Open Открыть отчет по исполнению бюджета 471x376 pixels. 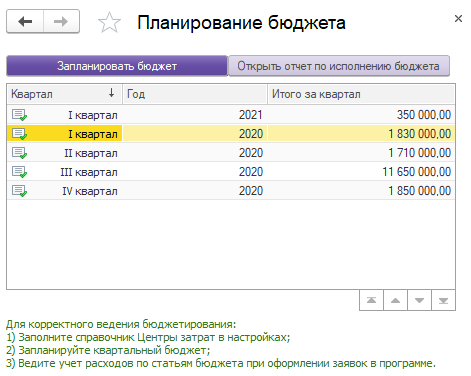click(339, 66)
